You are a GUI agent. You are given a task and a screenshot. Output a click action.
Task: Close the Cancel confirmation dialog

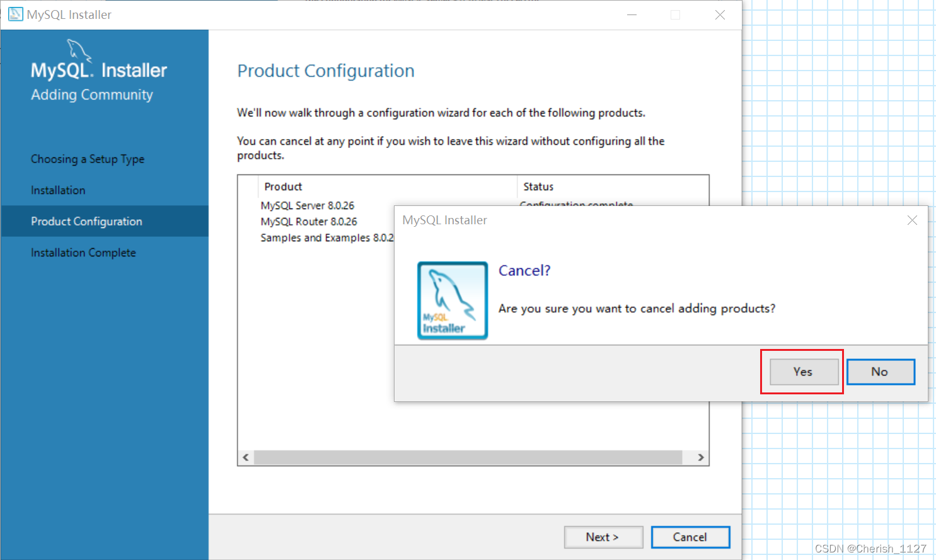912,220
